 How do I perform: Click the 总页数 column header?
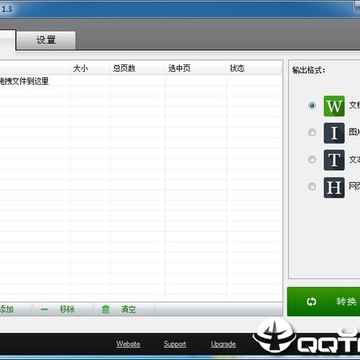138,69
